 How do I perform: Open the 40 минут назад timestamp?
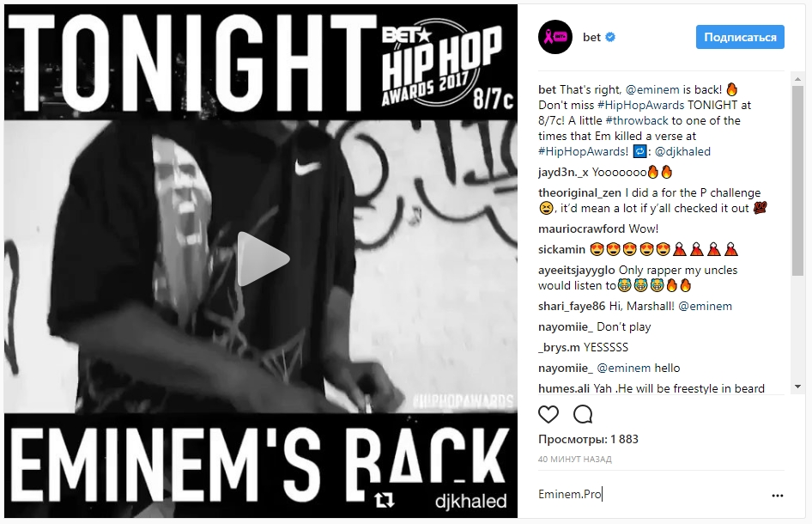575,460
